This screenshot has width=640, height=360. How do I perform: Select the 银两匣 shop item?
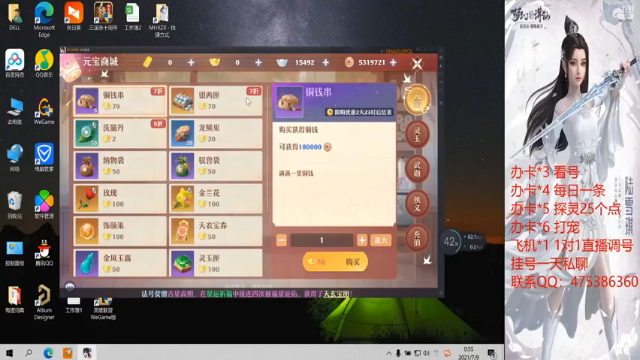coord(216,101)
